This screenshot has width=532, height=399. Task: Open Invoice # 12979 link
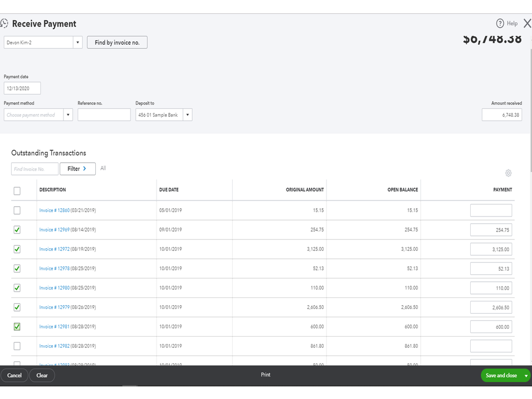tap(54, 307)
